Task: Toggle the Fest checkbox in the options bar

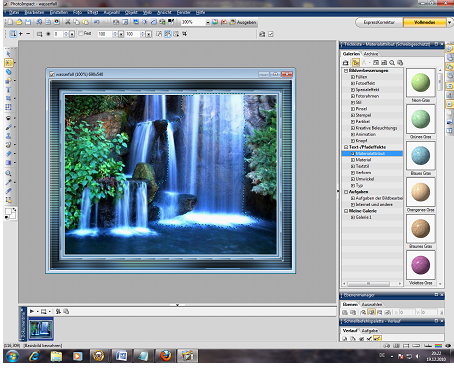Action: tap(80, 33)
